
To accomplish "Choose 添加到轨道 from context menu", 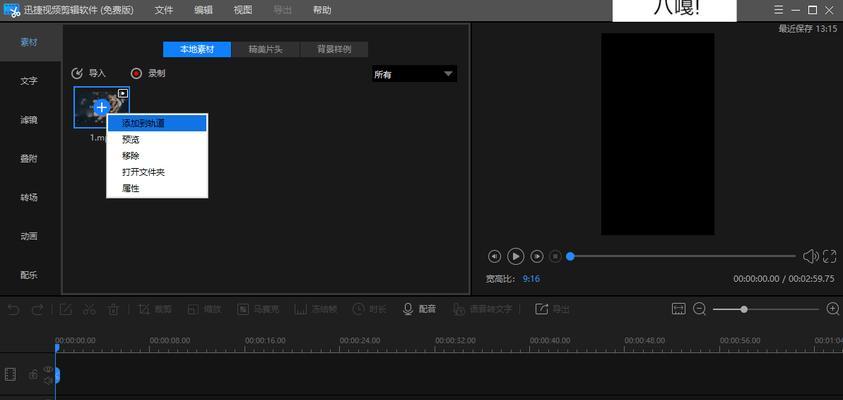I will 157,123.
